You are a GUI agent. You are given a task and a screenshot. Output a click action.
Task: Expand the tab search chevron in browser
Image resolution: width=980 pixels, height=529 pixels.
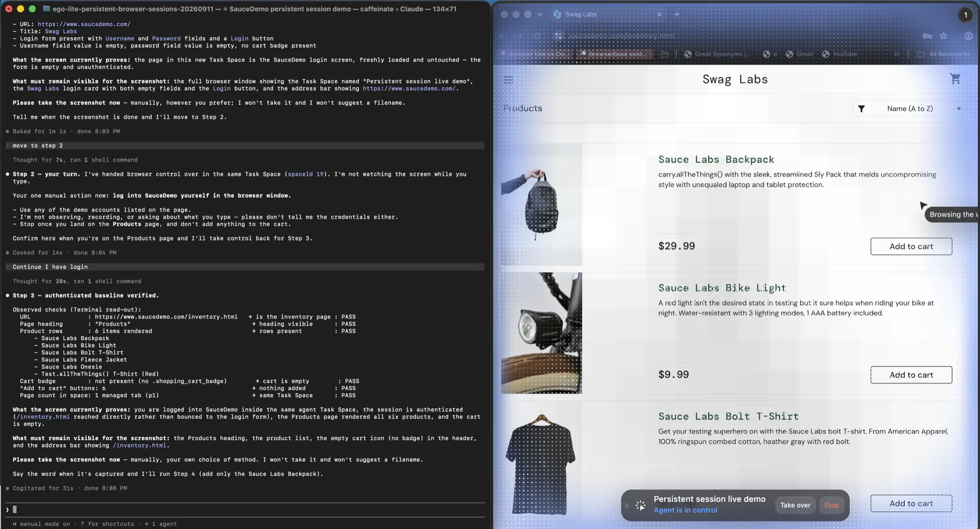click(x=539, y=14)
